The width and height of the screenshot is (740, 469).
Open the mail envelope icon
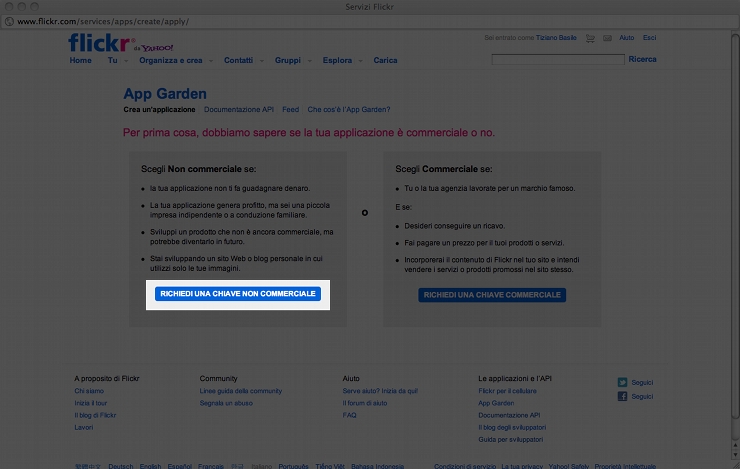pos(607,38)
